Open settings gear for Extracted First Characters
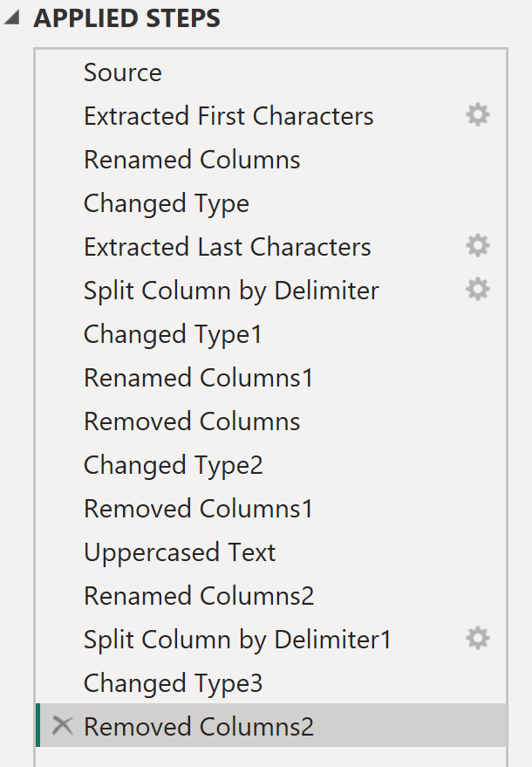Screen dimensions: 532x767 pos(477,115)
